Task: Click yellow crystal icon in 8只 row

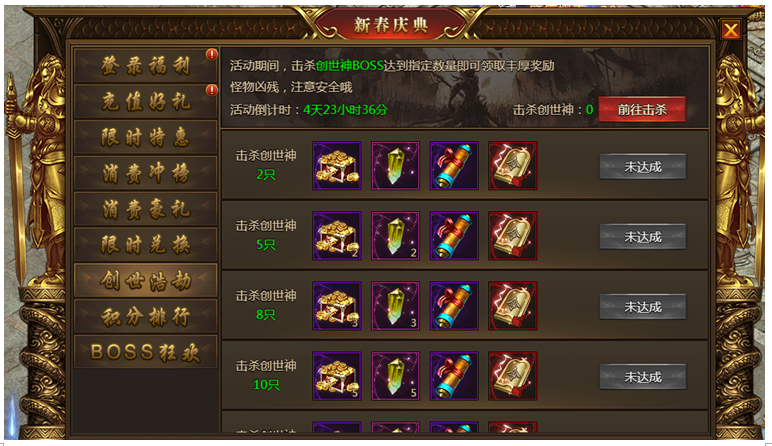Action: [x=395, y=306]
